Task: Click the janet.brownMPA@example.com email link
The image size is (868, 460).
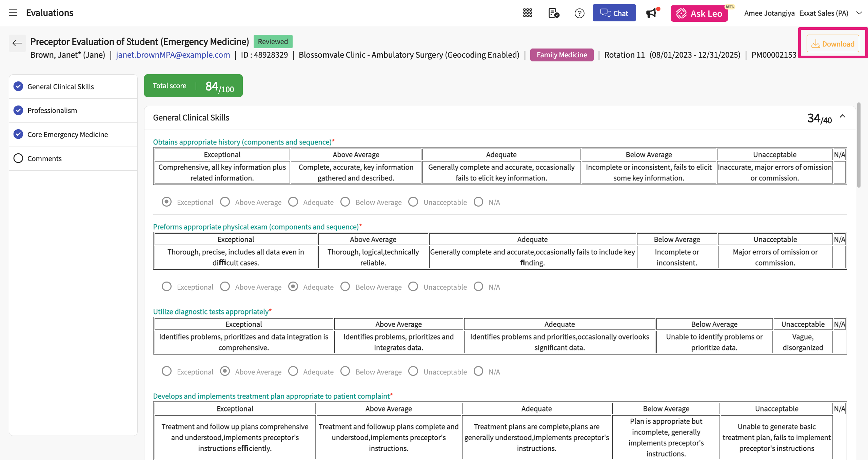Action: pos(173,55)
